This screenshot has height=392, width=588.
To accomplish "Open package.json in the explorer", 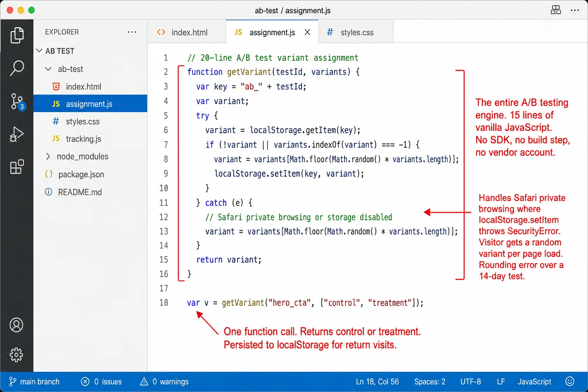I will pyautogui.click(x=90, y=174).
